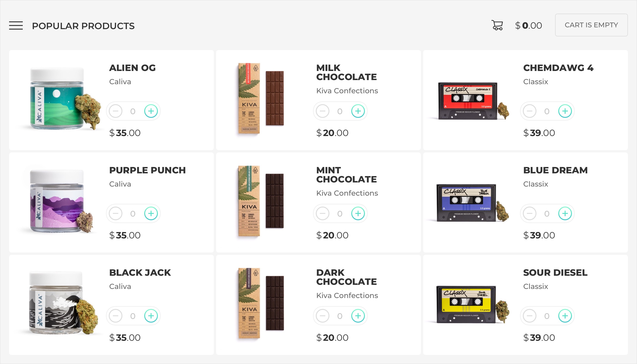Add a Dark Chocolate bar

[x=358, y=316]
